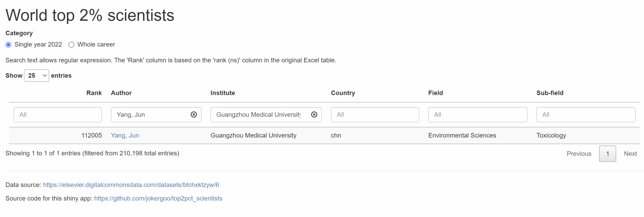Focus the Country filter input field
Screen dimensions: 644x217
[375, 115]
